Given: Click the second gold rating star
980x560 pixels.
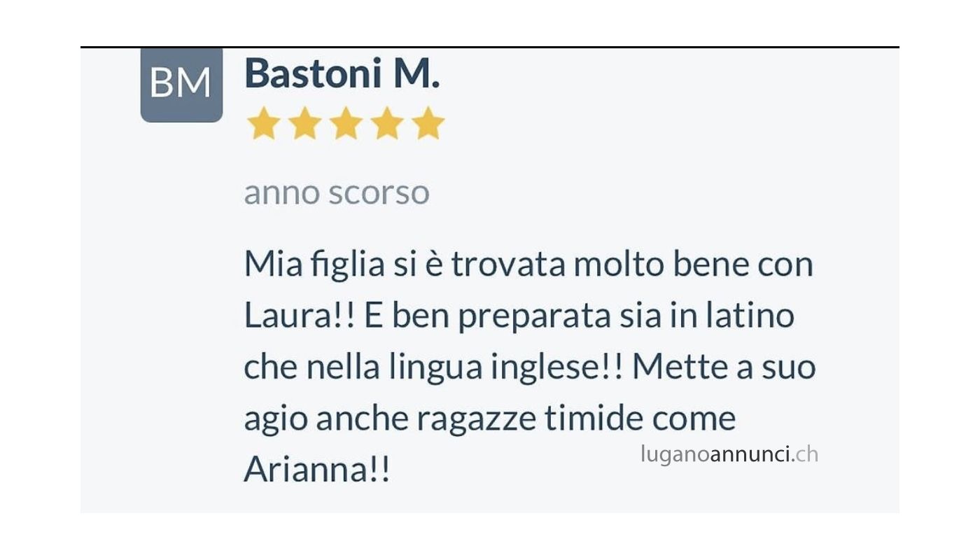Looking at the screenshot, I should (305, 123).
